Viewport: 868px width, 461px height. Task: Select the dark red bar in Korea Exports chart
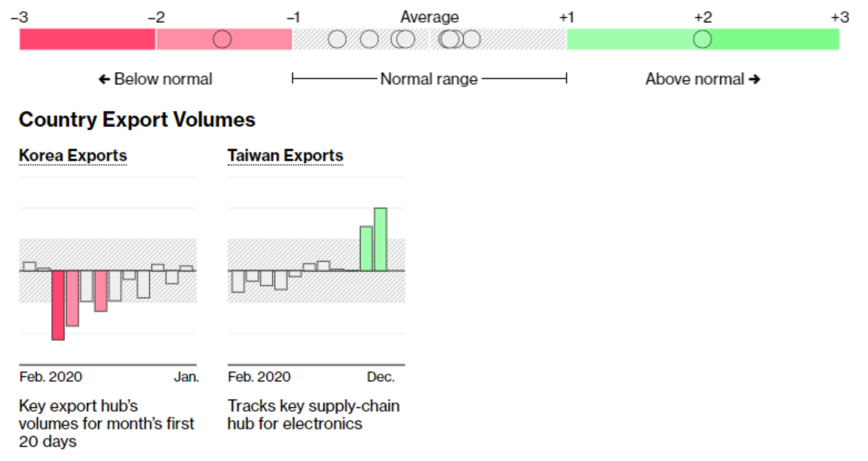tap(58, 304)
